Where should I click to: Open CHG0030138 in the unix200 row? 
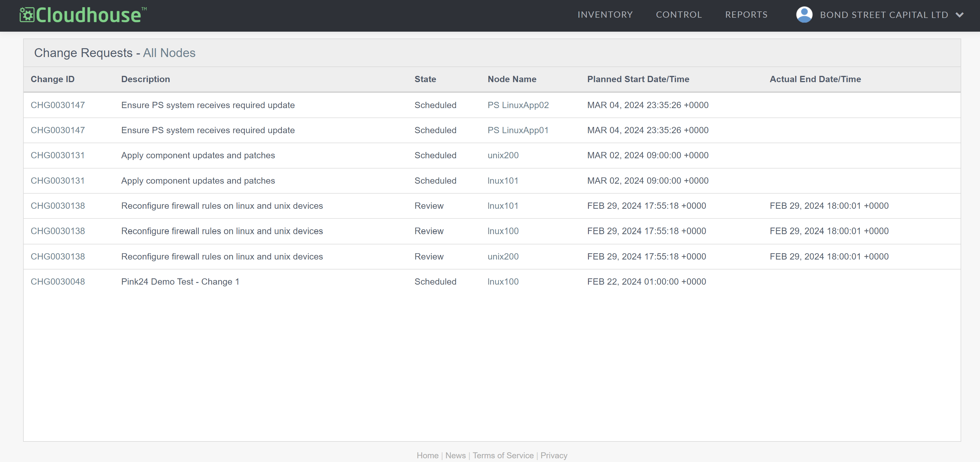tap(58, 256)
